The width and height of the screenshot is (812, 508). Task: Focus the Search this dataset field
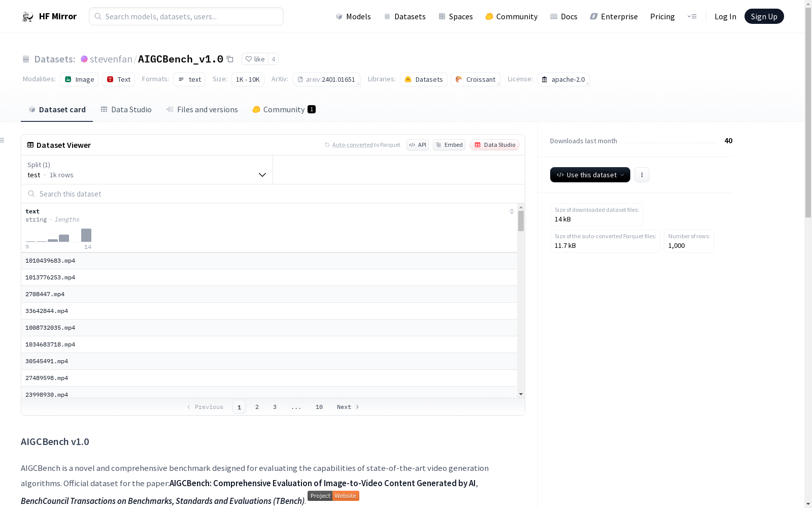[x=273, y=194]
